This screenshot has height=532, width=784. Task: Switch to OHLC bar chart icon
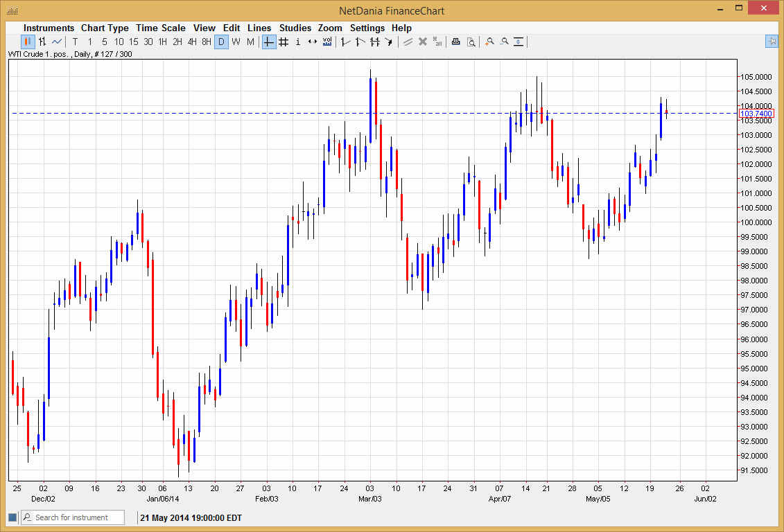click(x=42, y=42)
